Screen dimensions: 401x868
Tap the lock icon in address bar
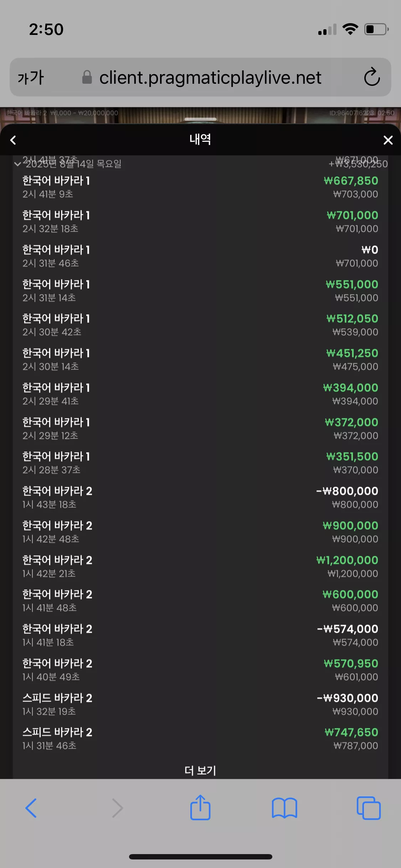[87, 77]
